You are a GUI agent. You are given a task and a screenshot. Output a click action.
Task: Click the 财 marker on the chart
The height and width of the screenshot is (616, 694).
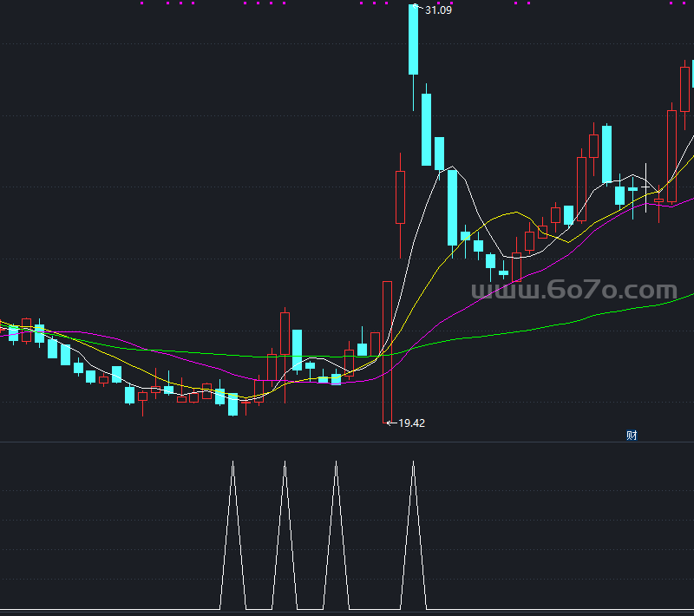click(632, 436)
